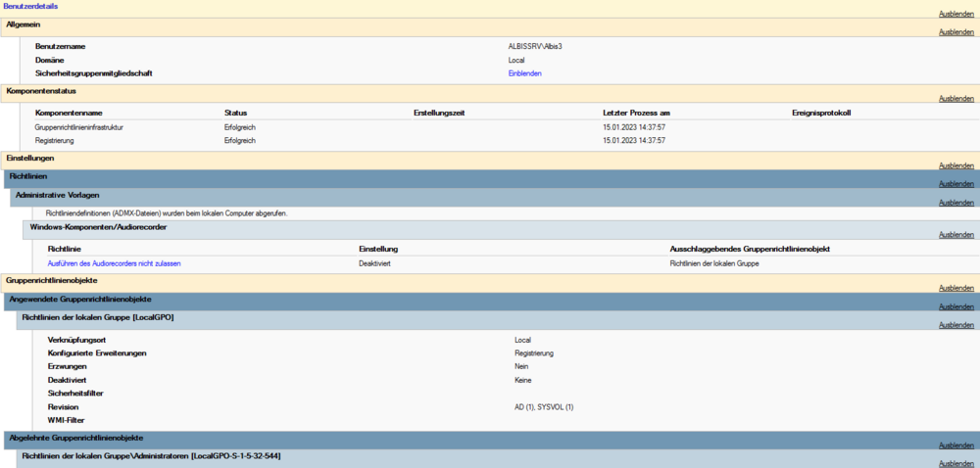Image resolution: width=980 pixels, height=468 pixels.
Task: Open the 'Ausführen des Audiorecorders nicht zulassen' policy link
Action: click(x=115, y=263)
